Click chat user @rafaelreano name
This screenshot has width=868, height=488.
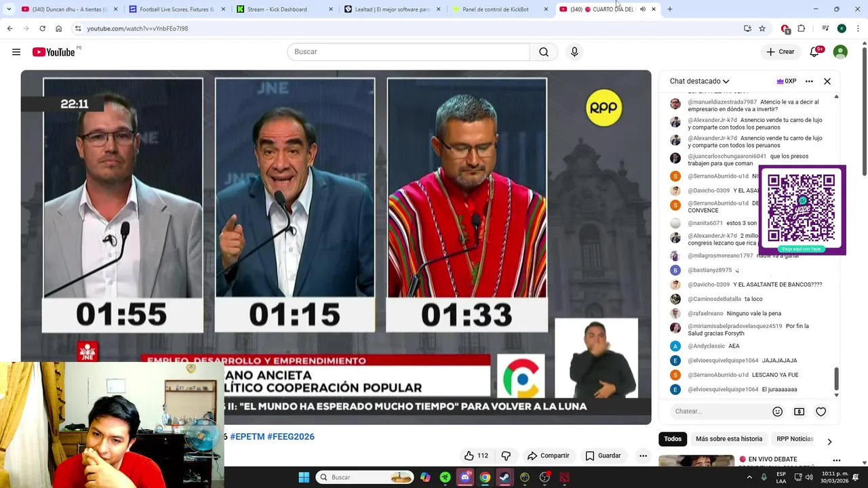(705, 314)
